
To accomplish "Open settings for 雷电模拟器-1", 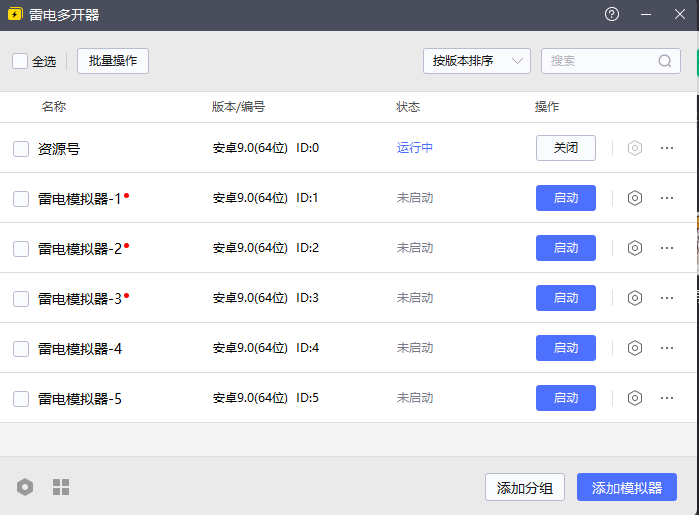I will [x=634, y=198].
